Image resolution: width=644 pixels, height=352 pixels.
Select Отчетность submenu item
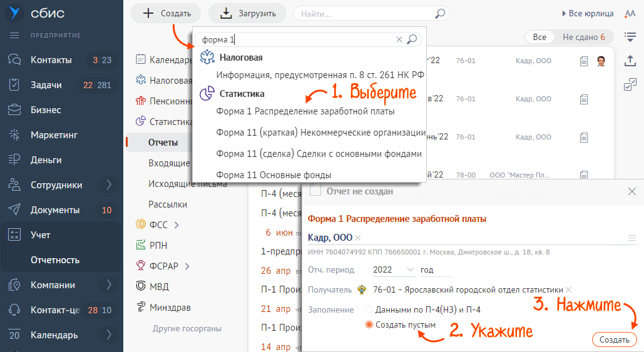click(55, 260)
